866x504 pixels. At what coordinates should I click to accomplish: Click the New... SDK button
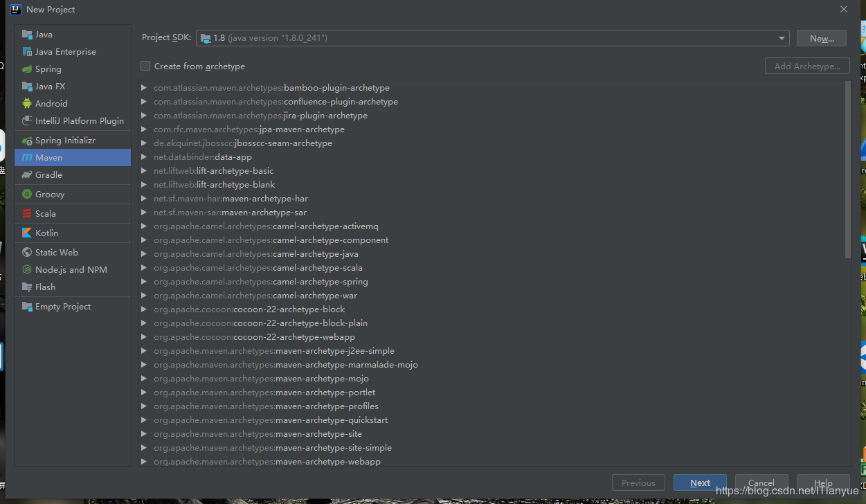821,38
